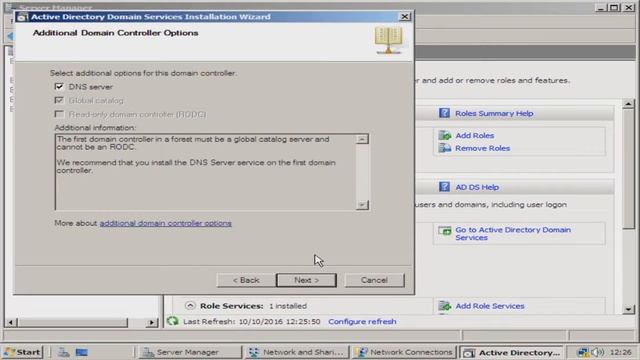This screenshot has width=640, height=360.
Task: Click Active Directory taskbar button
Action: 511,352
